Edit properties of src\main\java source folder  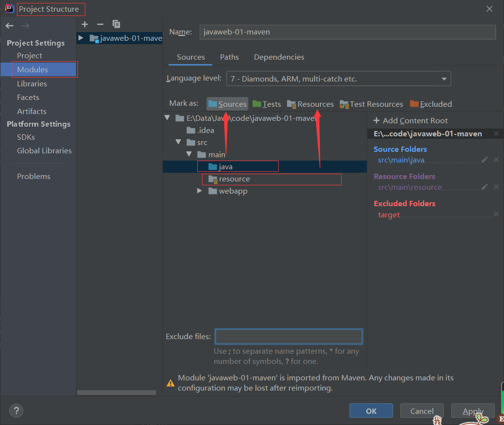click(485, 160)
